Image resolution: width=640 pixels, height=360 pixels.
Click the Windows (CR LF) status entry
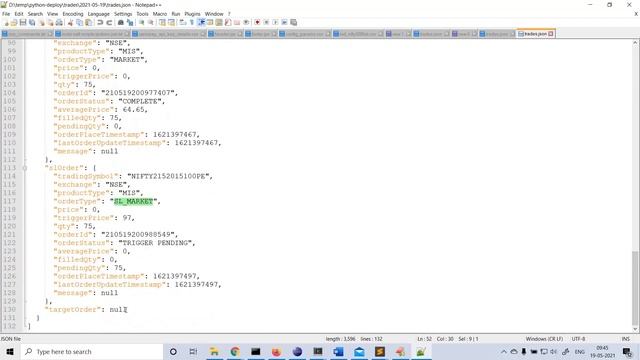pos(544,339)
